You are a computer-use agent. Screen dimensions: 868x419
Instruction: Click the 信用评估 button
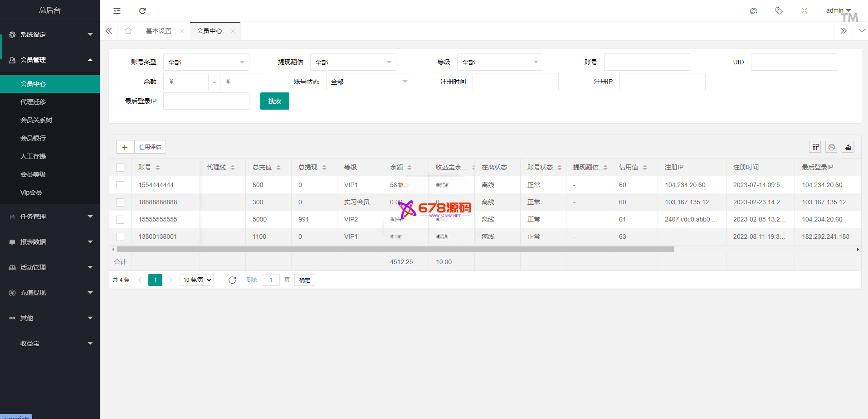pos(150,147)
